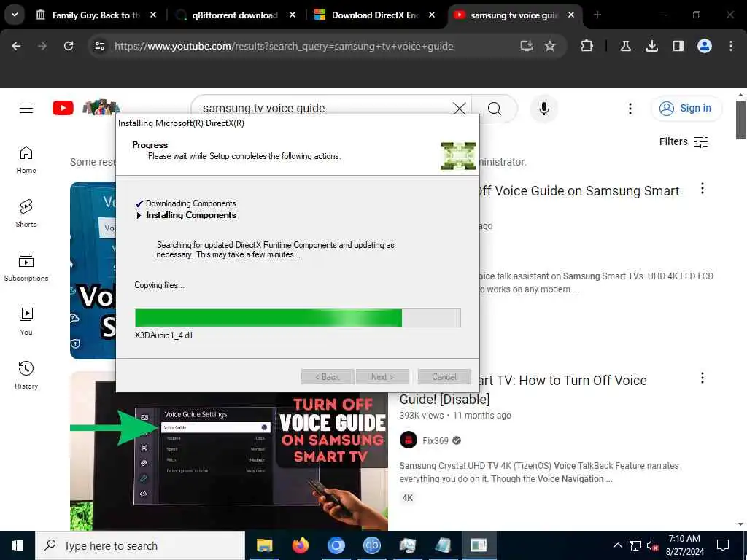Open Firefox from the taskbar
This screenshot has height=560, width=747.
coord(300,545)
